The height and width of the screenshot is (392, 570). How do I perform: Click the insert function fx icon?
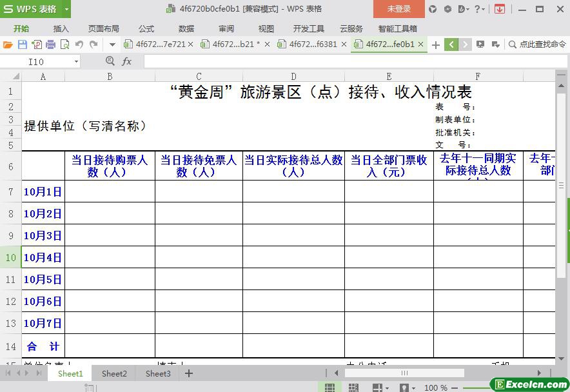tap(127, 61)
